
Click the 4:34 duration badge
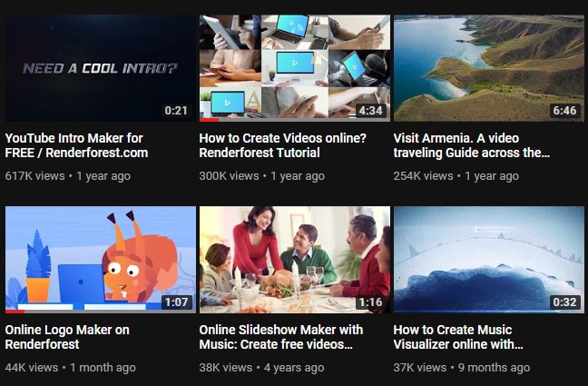(370, 111)
